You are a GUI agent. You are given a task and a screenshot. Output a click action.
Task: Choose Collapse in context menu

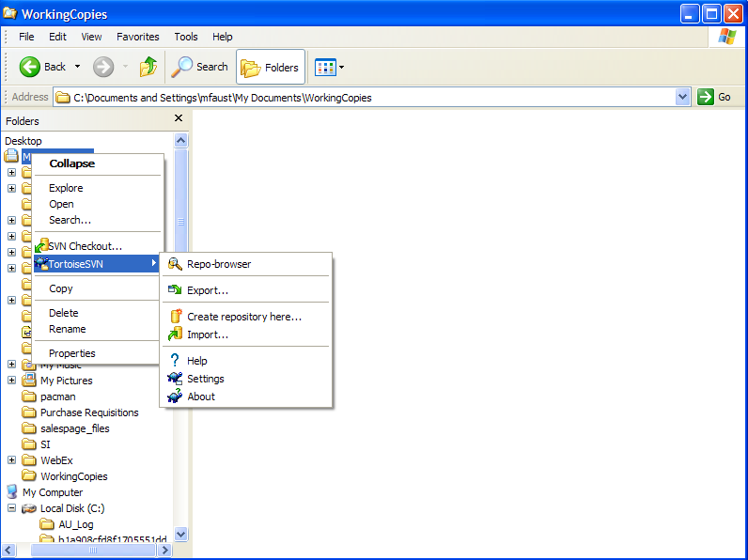(97, 163)
